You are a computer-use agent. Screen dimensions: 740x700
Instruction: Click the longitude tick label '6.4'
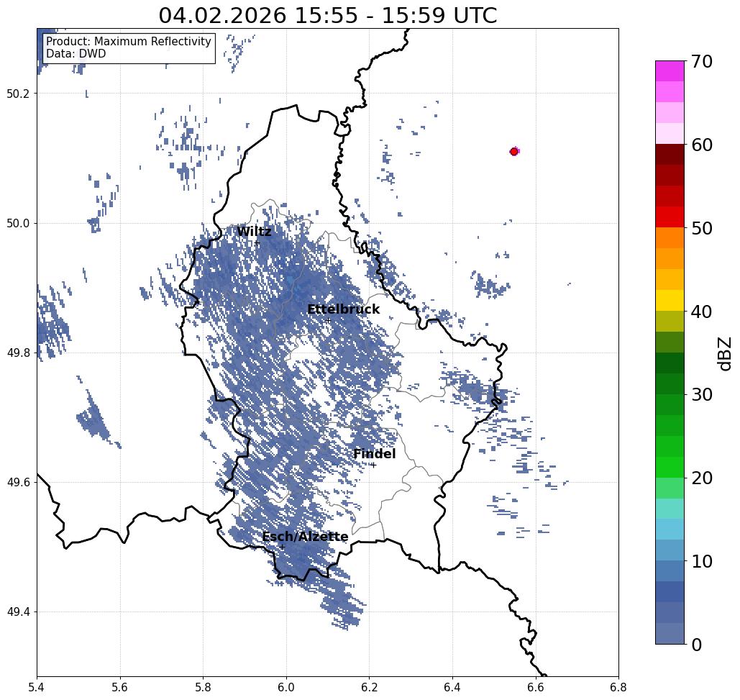(x=452, y=687)
